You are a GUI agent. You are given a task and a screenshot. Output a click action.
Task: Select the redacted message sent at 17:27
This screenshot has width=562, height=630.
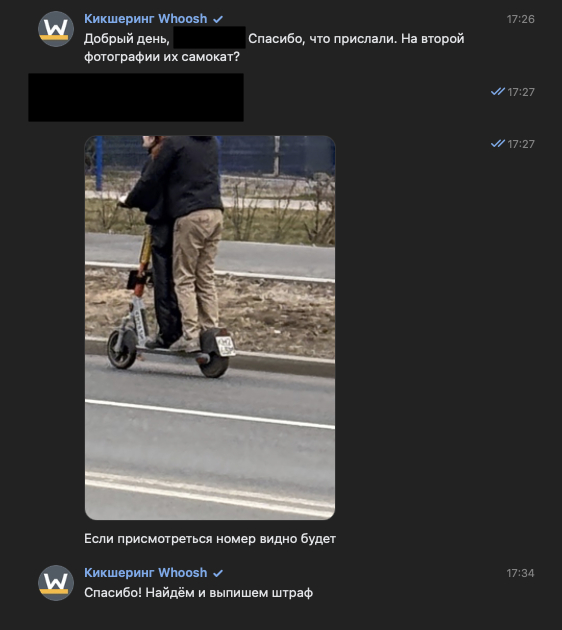[136, 97]
